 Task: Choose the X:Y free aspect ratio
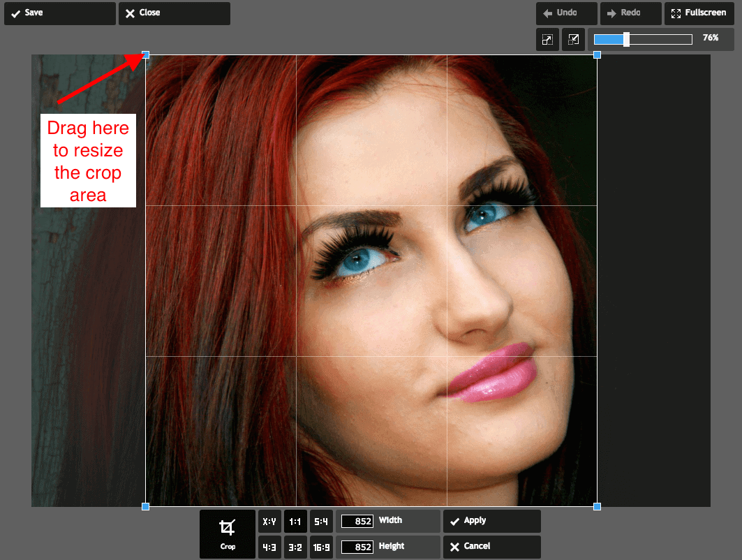coord(269,522)
